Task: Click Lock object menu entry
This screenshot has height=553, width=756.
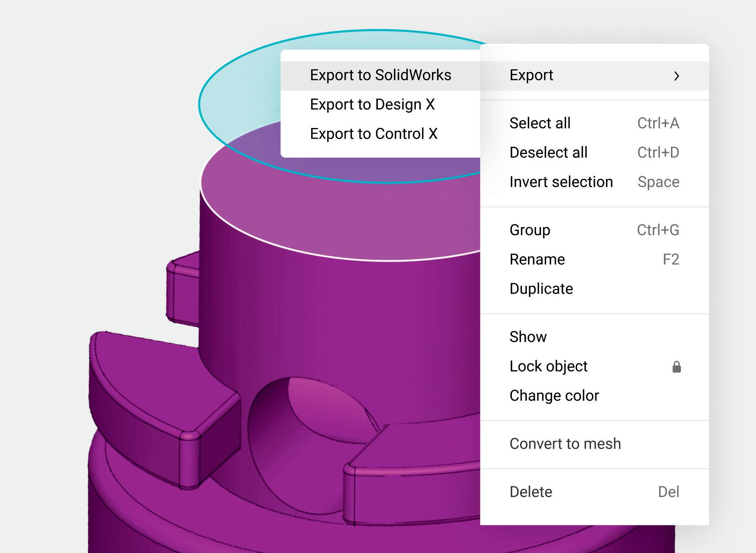Action: click(x=548, y=366)
